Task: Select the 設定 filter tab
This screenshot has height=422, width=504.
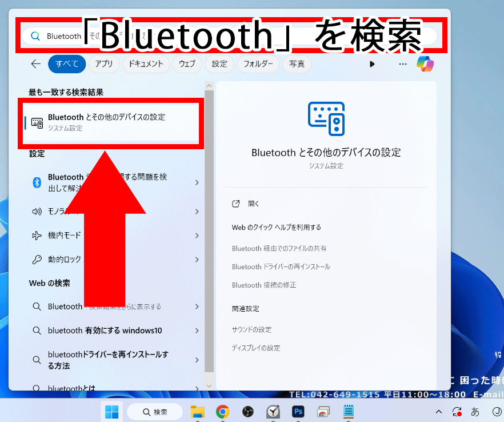Action: point(219,64)
